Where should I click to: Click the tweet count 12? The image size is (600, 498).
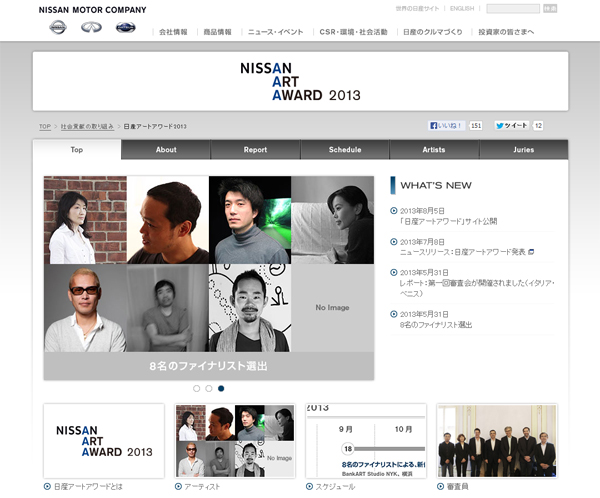[538, 126]
